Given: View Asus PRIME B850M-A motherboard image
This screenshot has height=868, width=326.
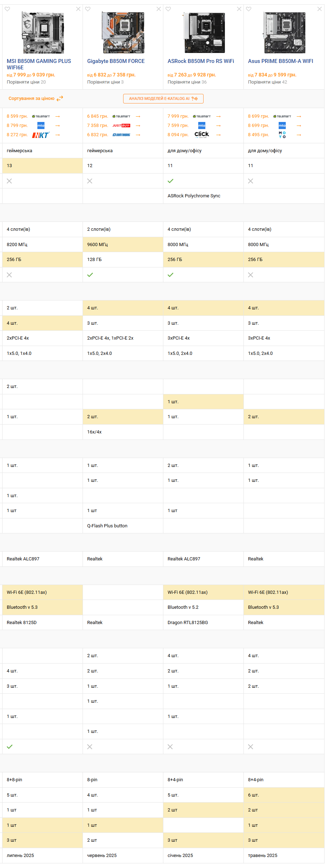Looking at the screenshot, I should (284, 32).
